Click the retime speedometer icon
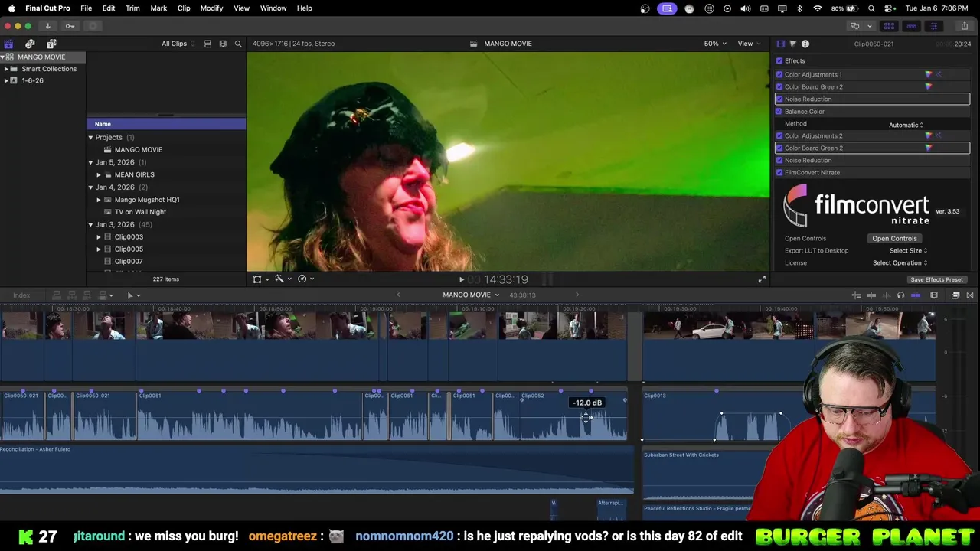Viewport: 980px width, 551px height. [x=302, y=279]
